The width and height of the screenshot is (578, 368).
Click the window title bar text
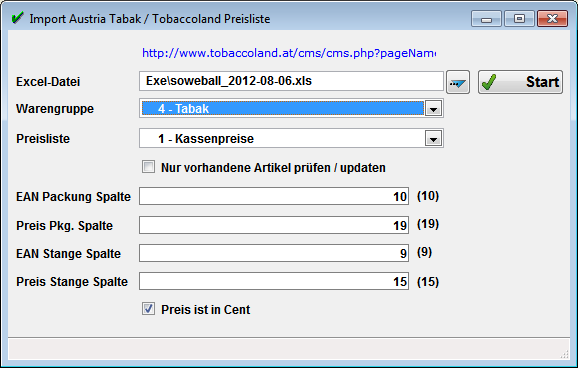(150, 19)
